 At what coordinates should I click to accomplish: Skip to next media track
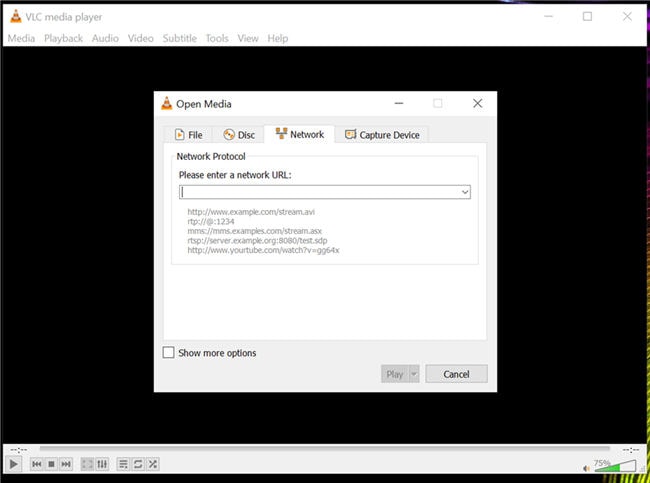coord(66,464)
